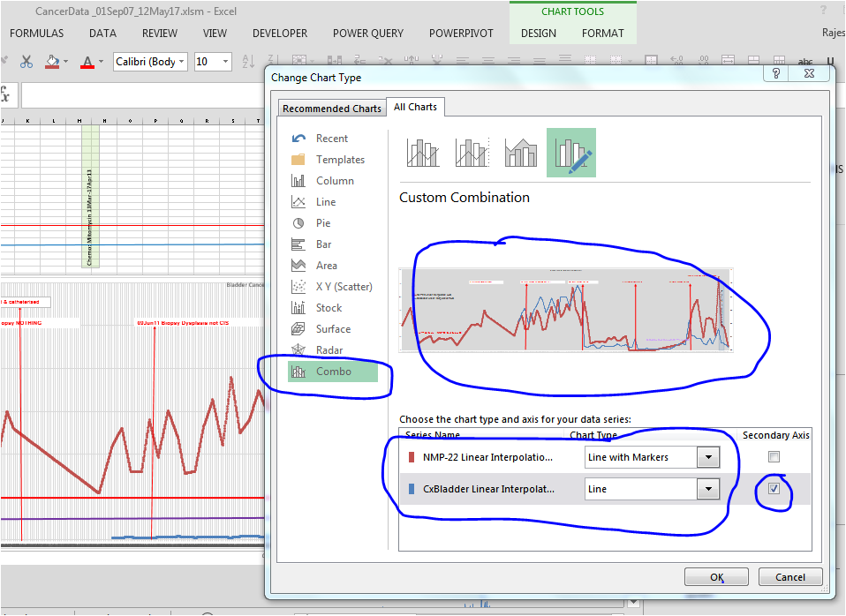Image resolution: width=846 pixels, height=616 pixels.
Task: Click the custom combination chart preview thumbnail
Action: click(566, 310)
